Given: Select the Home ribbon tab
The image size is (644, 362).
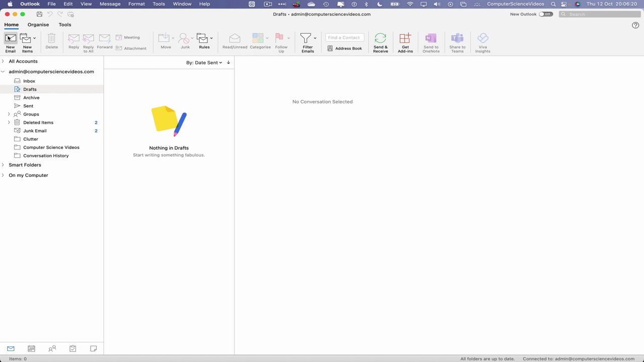Looking at the screenshot, I should tap(11, 25).
